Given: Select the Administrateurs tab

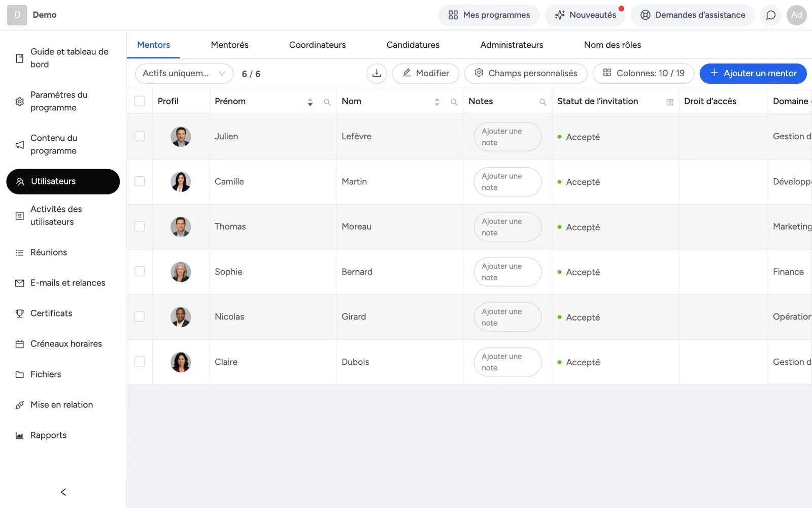Looking at the screenshot, I should click(x=512, y=45).
